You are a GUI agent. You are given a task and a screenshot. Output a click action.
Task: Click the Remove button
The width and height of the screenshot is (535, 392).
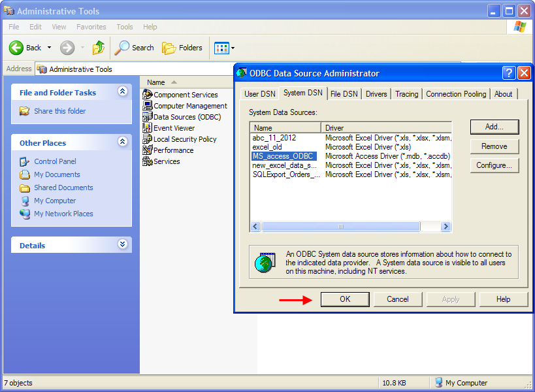pyautogui.click(x=494, y=146)
